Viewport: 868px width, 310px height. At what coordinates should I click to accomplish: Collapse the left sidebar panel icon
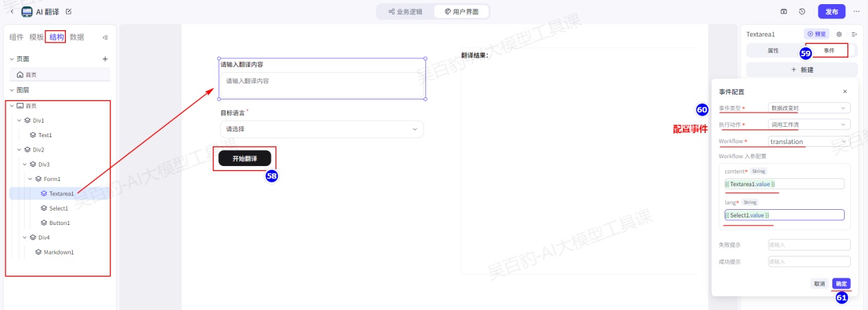coord(105,37)
